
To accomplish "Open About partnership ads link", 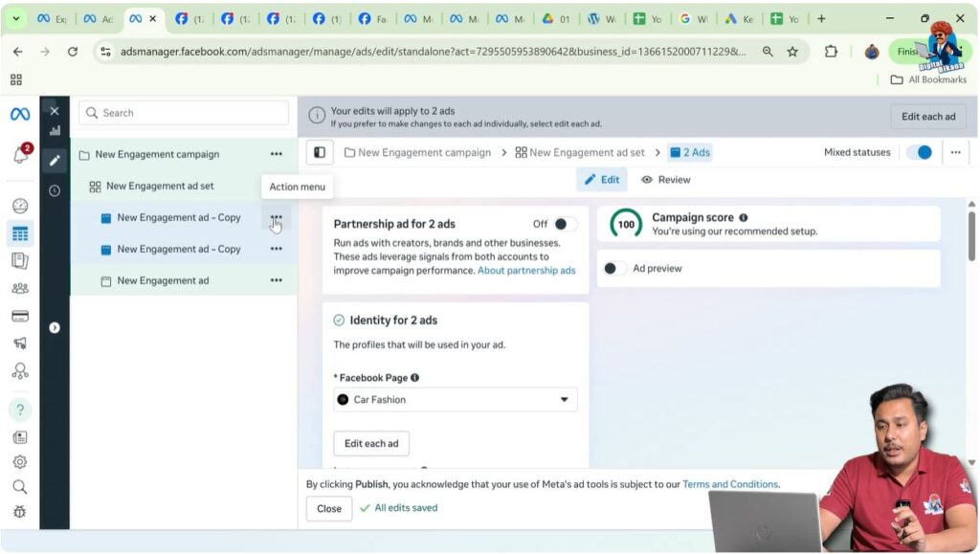I will point(526,271).
